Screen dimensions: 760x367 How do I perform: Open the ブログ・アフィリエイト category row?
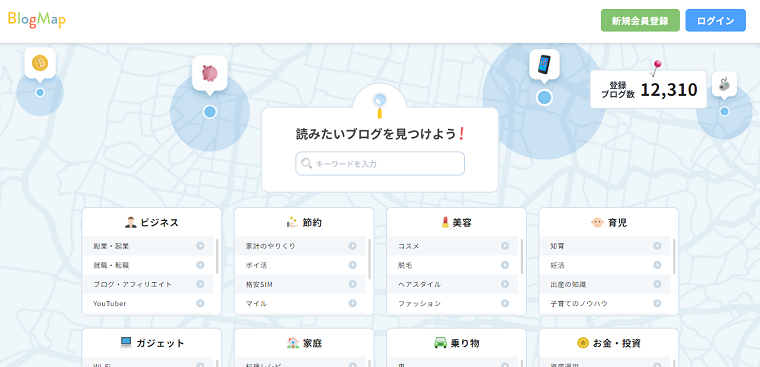coord(148,284)
